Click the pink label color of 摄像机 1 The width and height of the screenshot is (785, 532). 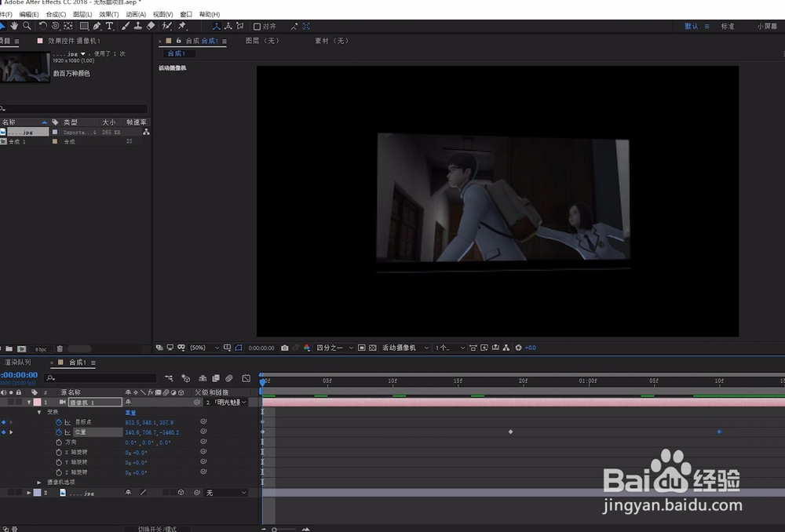[37, 403]
